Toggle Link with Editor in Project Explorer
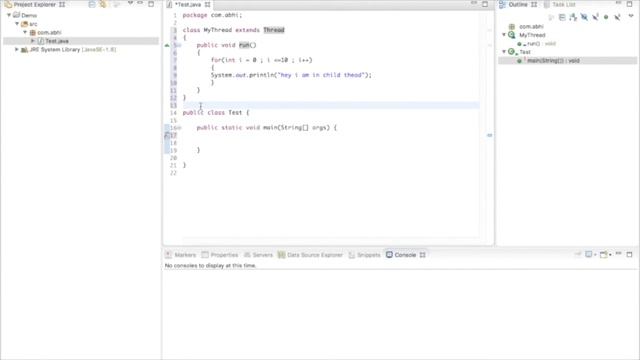 point(103,4)
